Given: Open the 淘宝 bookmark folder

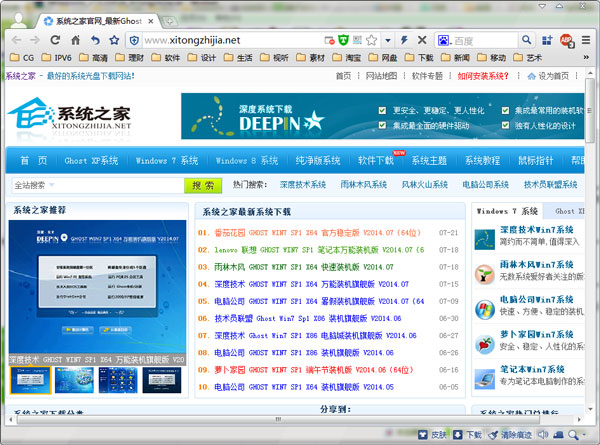Looking at the screenshot, I should click(x=347, y=58).
